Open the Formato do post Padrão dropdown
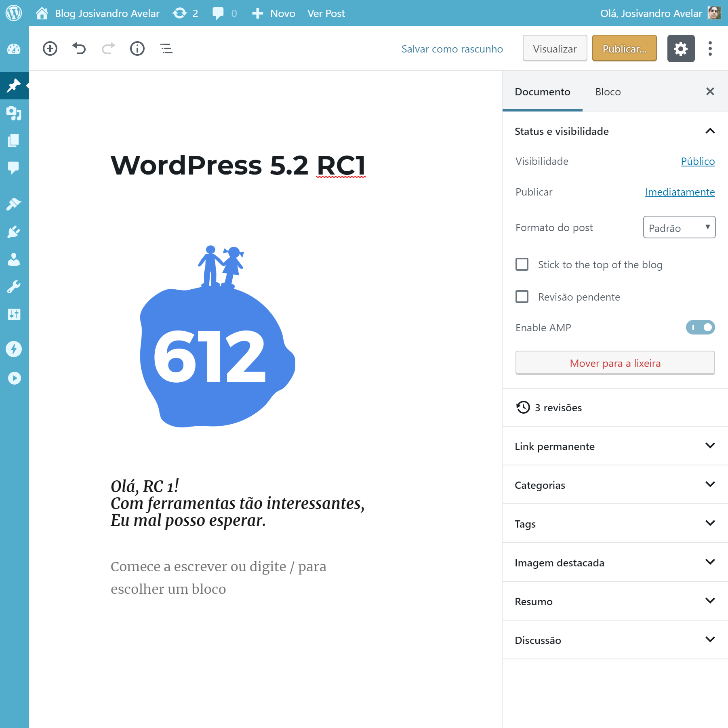728x728 pixels. [679, 227]
